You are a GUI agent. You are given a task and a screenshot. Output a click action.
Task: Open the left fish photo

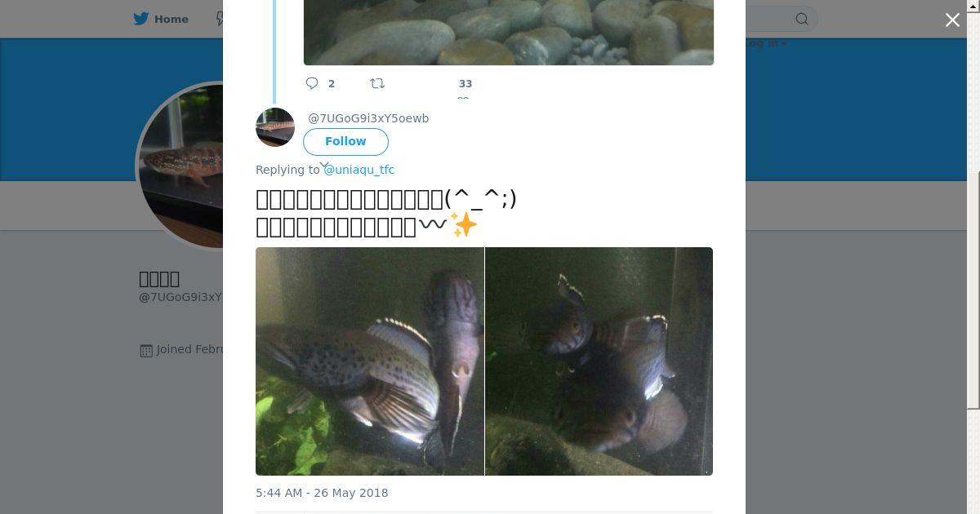click(369, 361)
